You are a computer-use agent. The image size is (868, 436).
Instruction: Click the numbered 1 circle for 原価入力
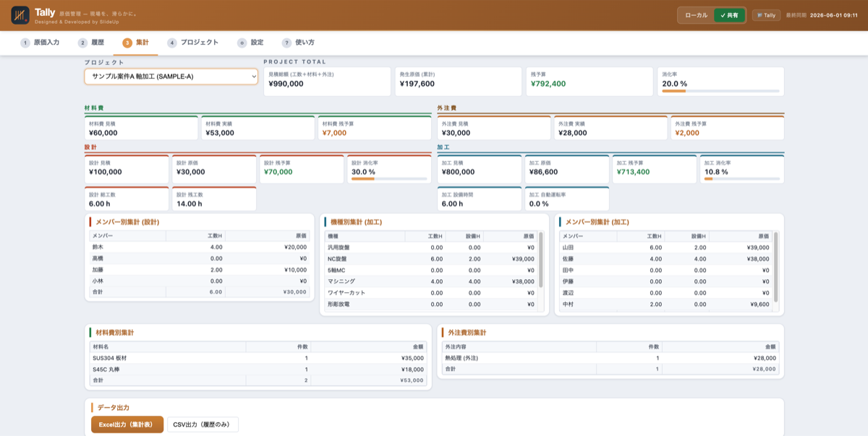(x=25, y=43)
